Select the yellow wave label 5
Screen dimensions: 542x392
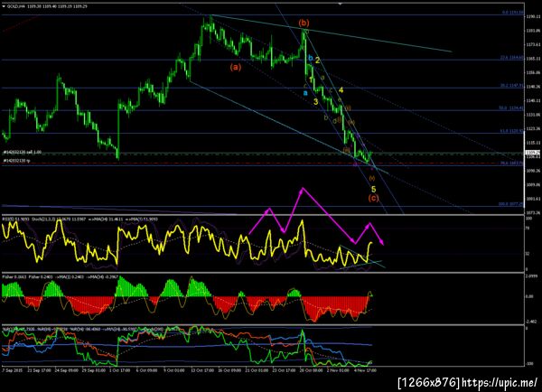click(x=374, y=189)
